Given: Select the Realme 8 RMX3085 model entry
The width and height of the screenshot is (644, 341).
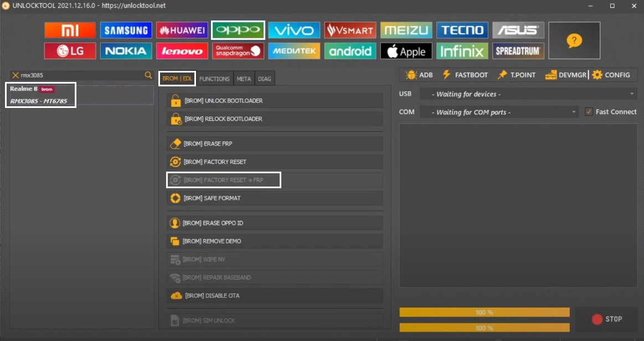Looking at the screenshot, I should tap(81, 95).
